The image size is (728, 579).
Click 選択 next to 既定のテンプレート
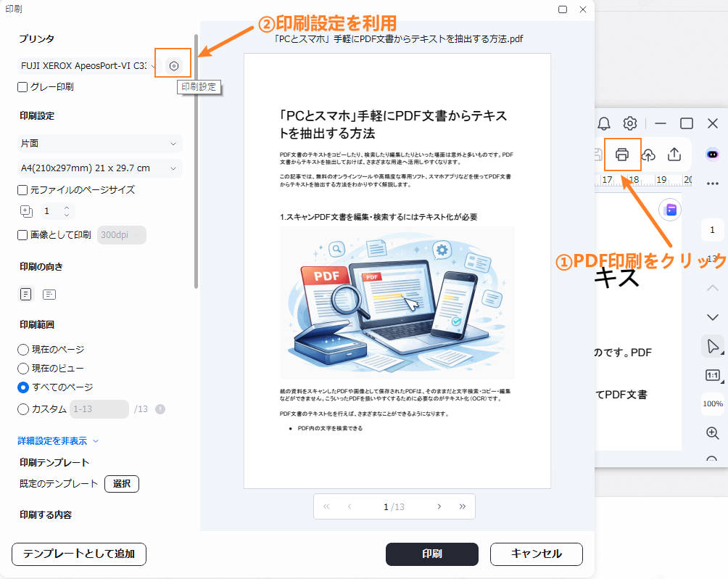pyautogui.click(x=121, y=484)
